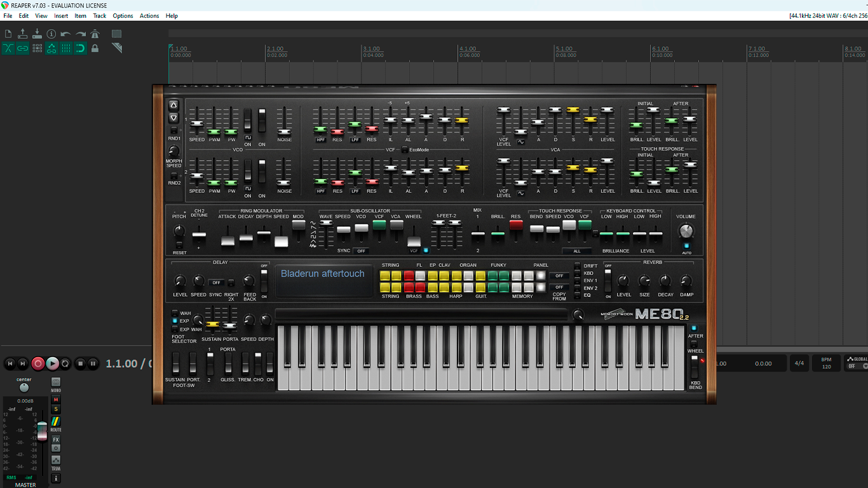
Task: Open delay SYNC OFF dropdown
Action: tap(217, 283)
